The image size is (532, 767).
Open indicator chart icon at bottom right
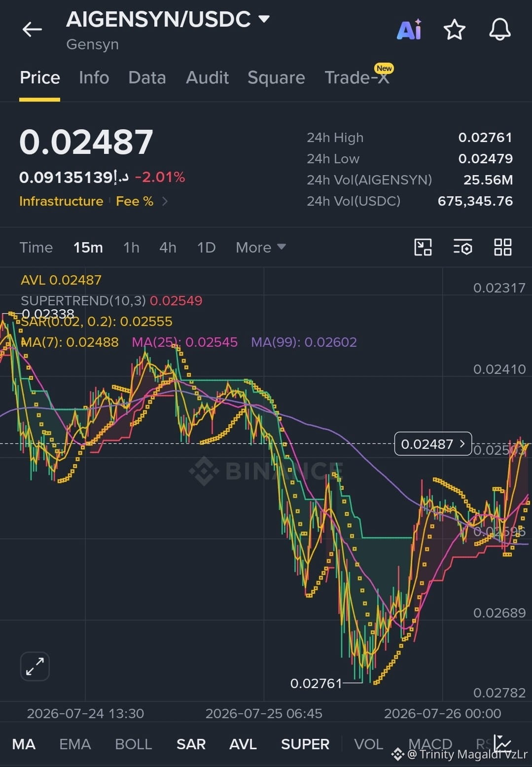pyautogui.click(x=503, y=743)
